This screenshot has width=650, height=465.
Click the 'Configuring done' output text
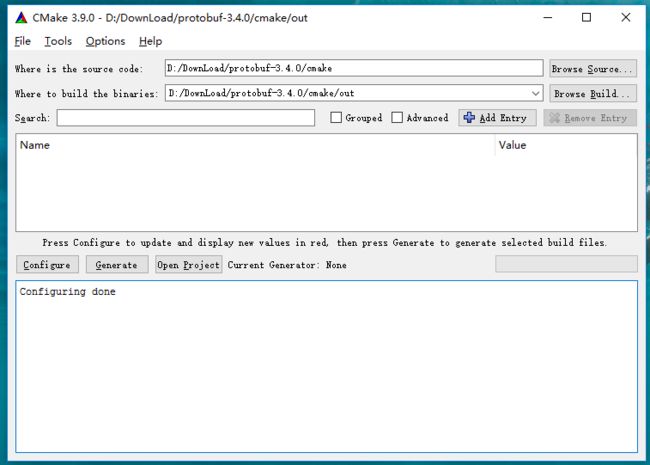[68, 291]
